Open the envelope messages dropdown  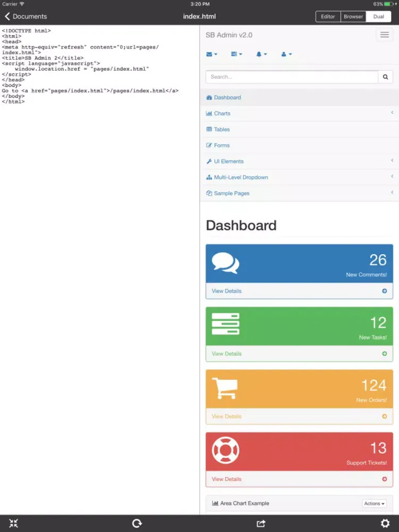[x=212, y=54]
